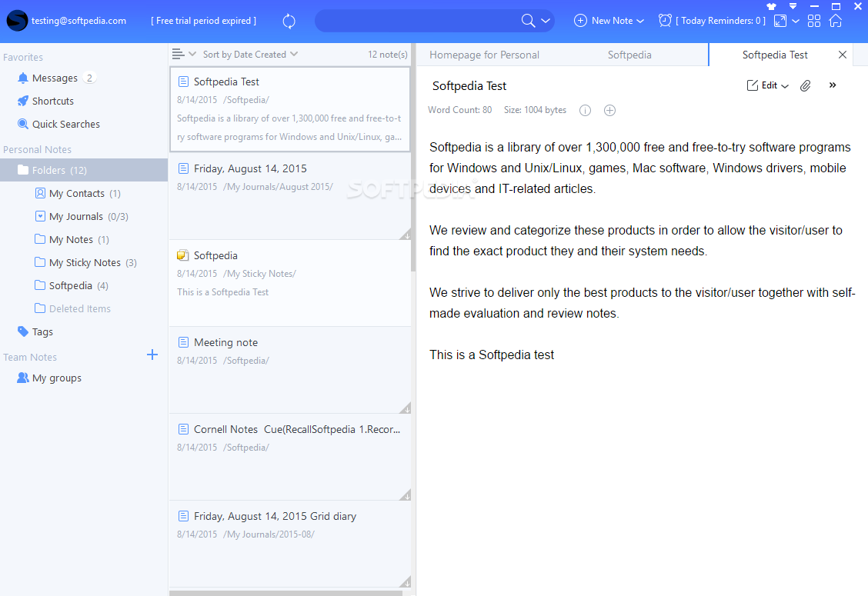Expand corner arrow of Cornell Notes card
The width and height of the screenshot is (868, 596).
pos(406,495)
